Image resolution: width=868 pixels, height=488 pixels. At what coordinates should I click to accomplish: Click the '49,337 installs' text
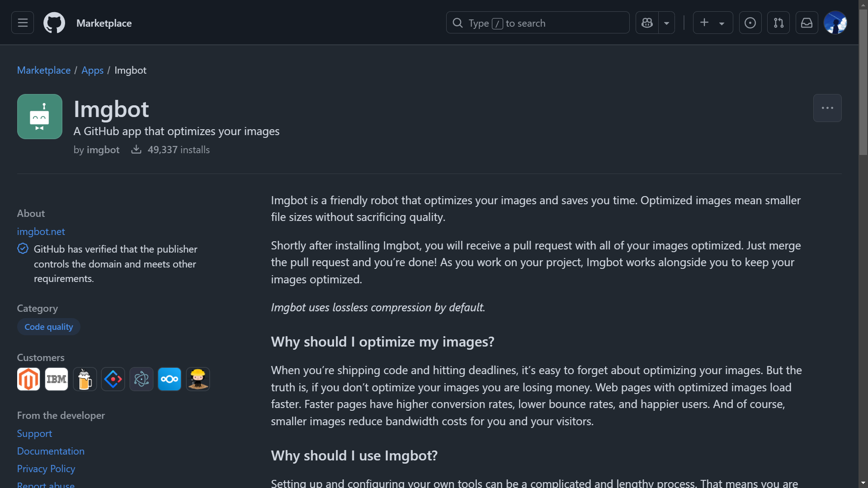[179, 150]
